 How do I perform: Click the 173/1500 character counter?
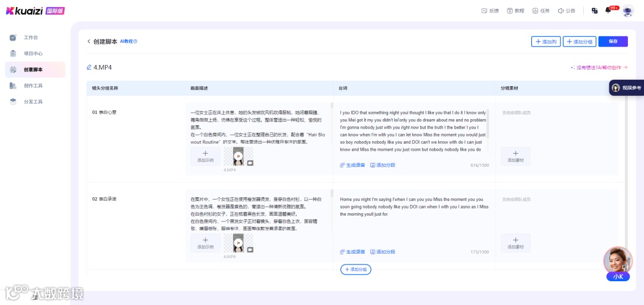(479, 252)
